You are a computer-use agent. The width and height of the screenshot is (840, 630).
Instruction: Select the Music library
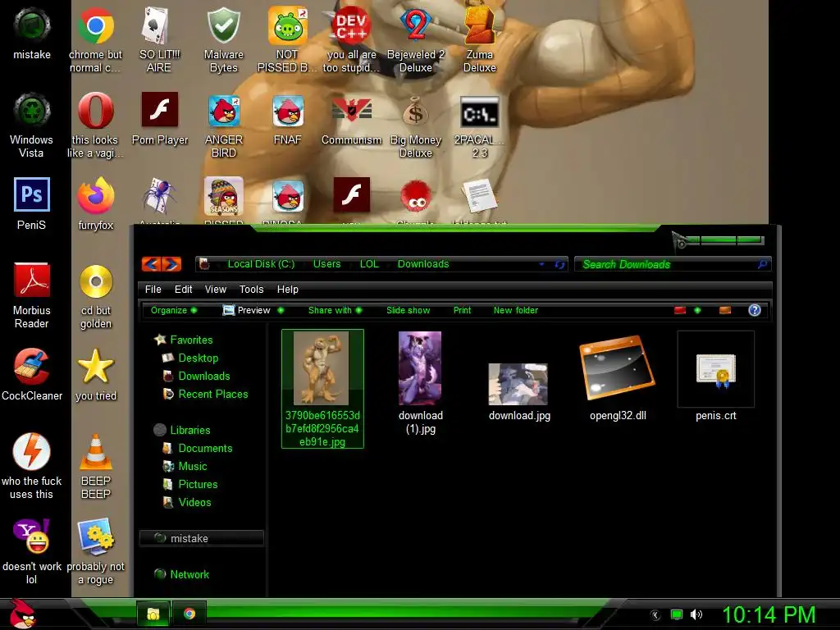(x=185, y=466)
